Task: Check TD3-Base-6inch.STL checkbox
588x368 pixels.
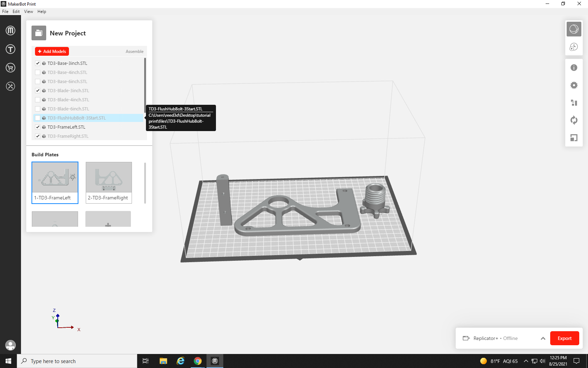Action: 38,82
